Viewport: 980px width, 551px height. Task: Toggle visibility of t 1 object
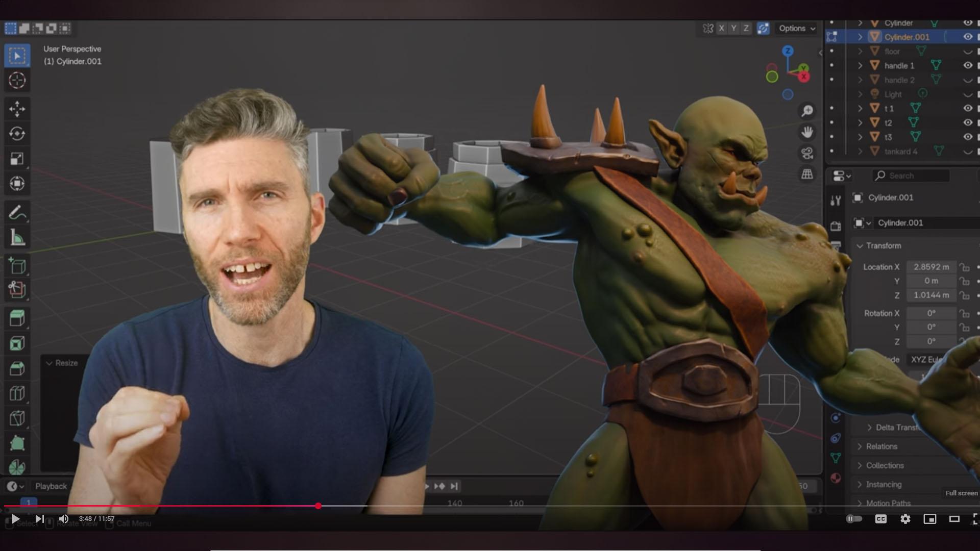coord(967,108)
